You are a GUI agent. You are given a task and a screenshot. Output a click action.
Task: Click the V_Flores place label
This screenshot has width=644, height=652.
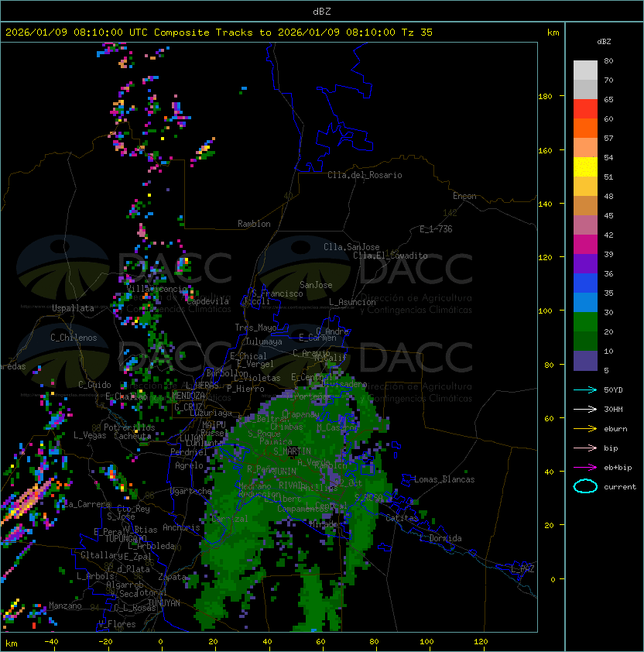pyautogui.click(x=117, y=624)
